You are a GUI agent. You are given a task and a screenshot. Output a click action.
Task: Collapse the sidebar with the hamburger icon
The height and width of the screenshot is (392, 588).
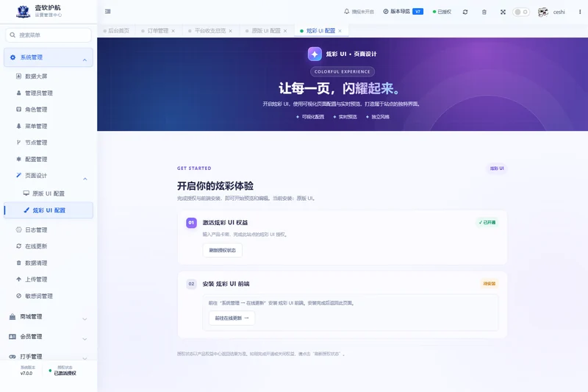pos(107,12)
